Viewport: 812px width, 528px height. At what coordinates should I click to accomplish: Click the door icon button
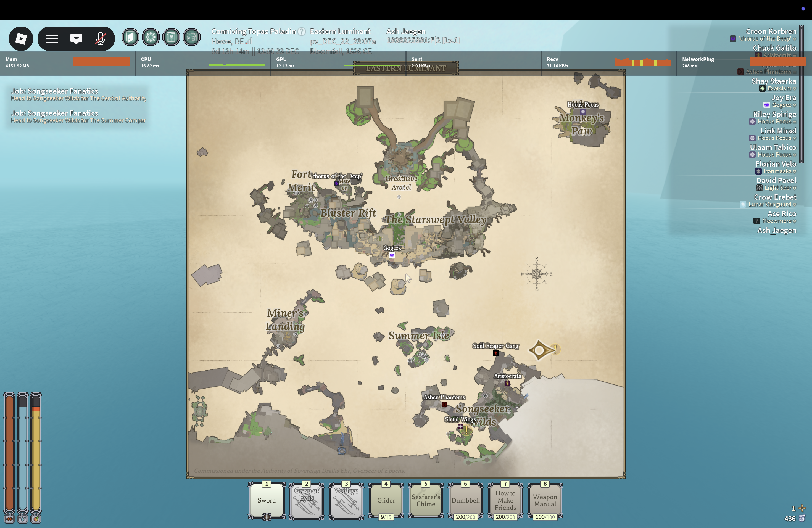tap(130, 37)
